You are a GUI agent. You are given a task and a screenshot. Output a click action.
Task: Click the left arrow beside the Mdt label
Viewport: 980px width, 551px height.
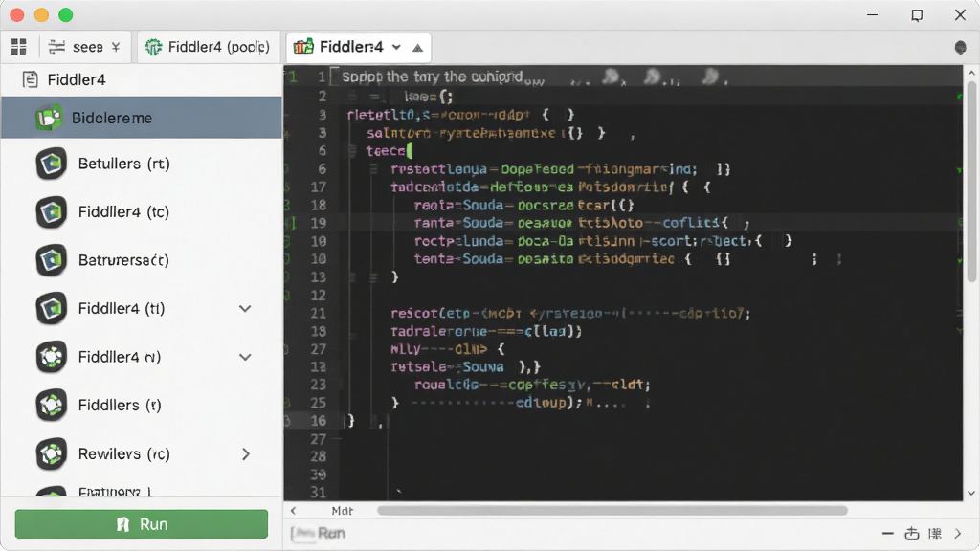[293, 511]
